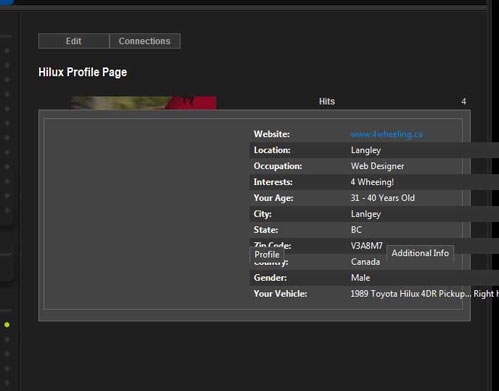Click the Location: field label
The height and width of the screenshot is (391, 499).
(x=272, y=150)
